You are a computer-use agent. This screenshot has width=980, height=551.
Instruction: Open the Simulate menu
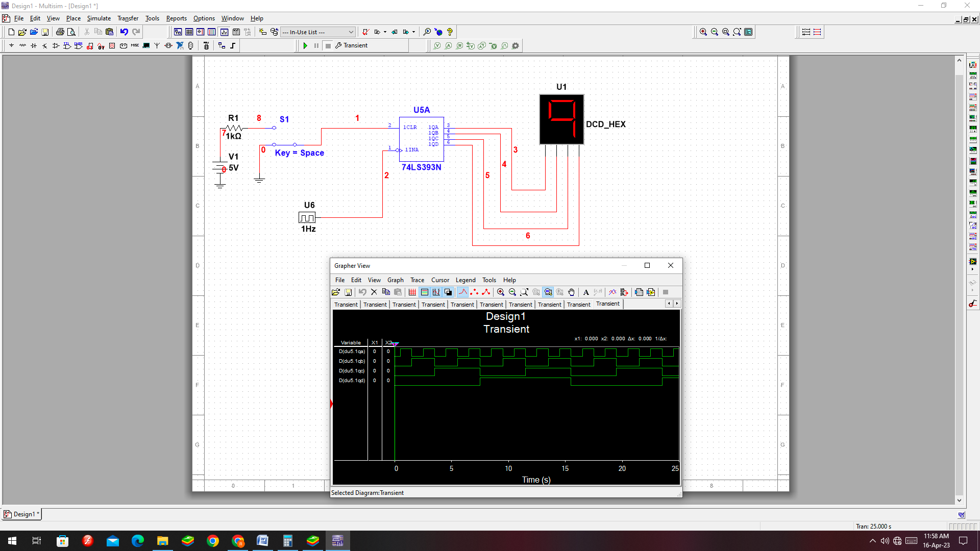(99, 18)
